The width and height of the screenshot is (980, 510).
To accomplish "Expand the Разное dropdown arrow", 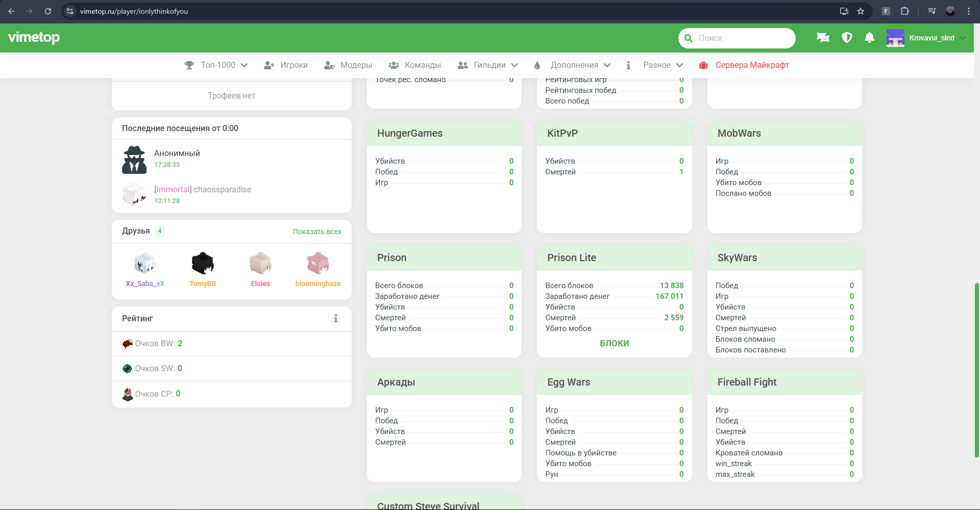I will (x=679, y=65).
